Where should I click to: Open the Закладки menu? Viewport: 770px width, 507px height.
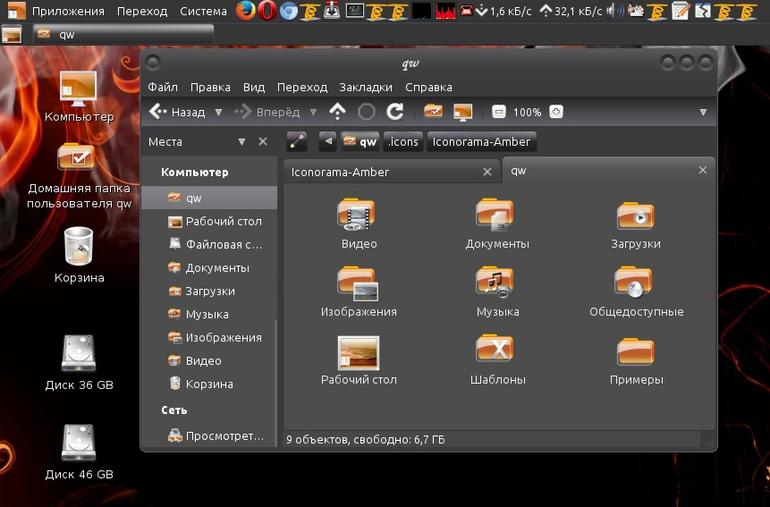[x=366, y=87]
